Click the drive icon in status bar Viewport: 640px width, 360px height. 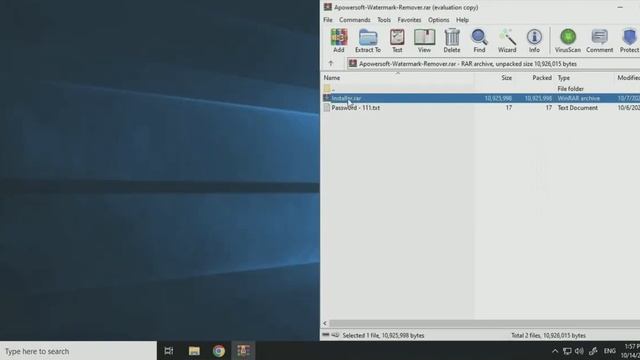tap(326, 335)
